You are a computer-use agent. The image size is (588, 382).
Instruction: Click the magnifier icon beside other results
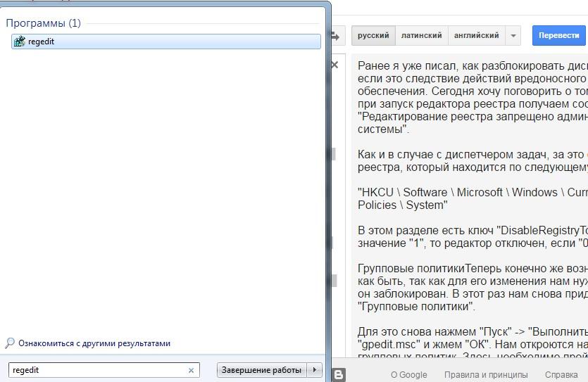[10, 343]
